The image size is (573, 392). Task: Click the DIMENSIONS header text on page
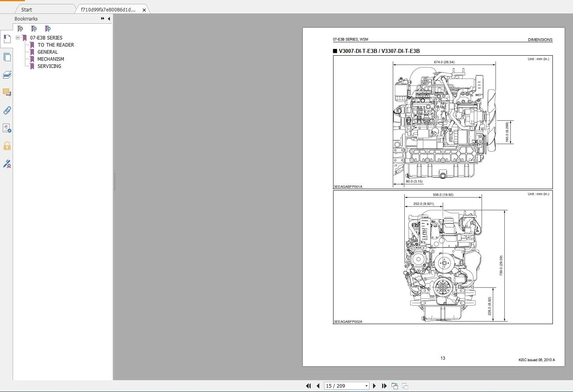540,39
